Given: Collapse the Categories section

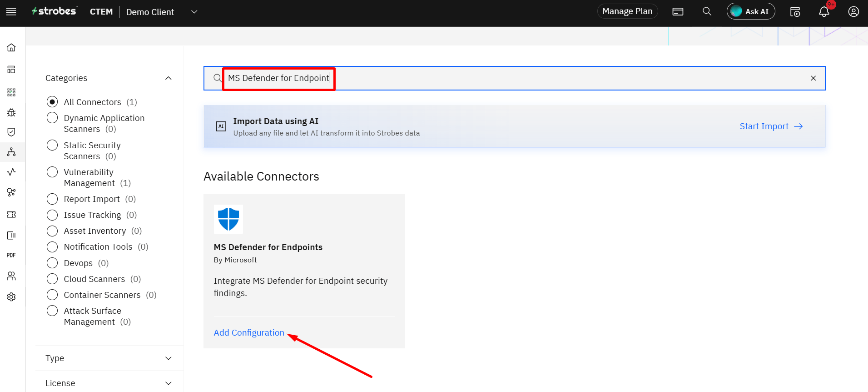Looking at the screenshot, I should [x=169, y=78].
